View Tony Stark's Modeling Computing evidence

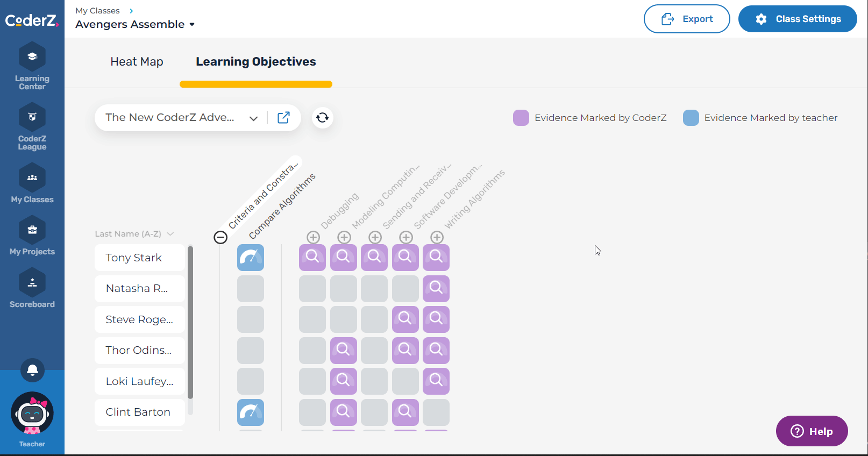coord(344,258)
